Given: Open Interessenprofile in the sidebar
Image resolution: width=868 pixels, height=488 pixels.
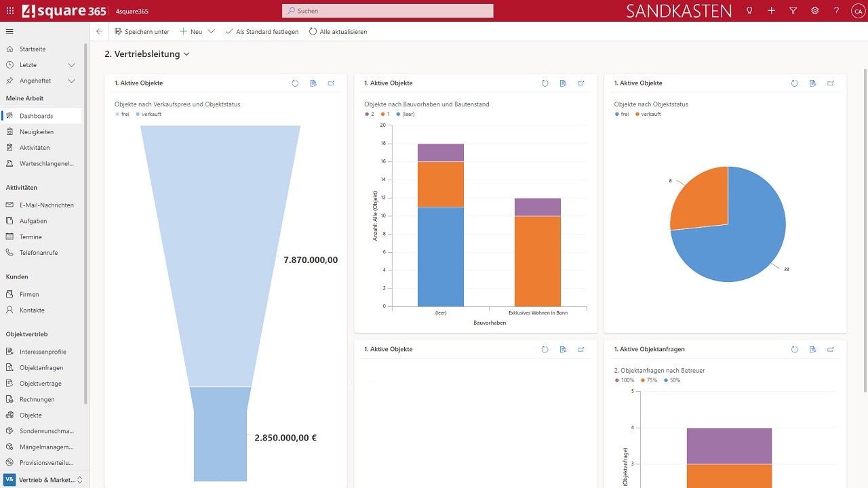Looking at the screenshot, I should tap(41, 352).
